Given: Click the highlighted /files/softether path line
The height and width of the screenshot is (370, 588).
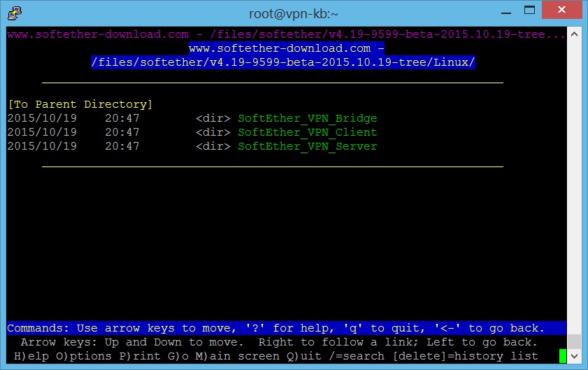Looking at the screenshot, I should pyautogui.click(x=283, y=62).
